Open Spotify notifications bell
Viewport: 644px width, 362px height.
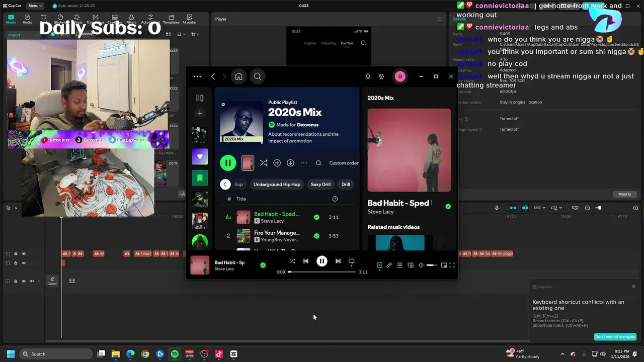(368, 76)
